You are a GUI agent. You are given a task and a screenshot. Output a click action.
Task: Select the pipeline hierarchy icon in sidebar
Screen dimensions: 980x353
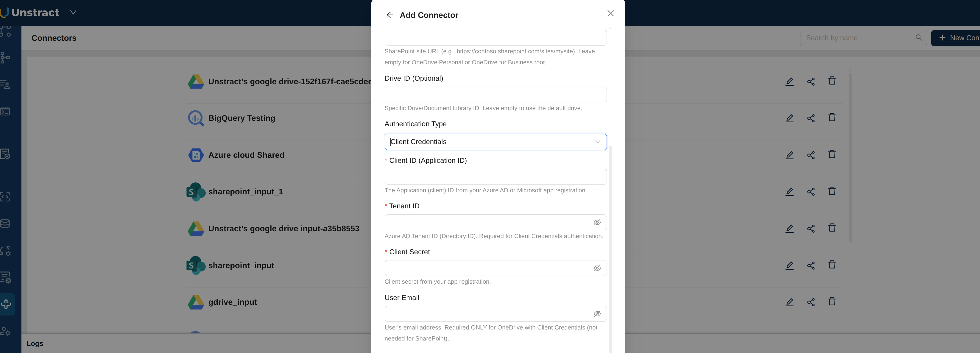click(6, 58)
